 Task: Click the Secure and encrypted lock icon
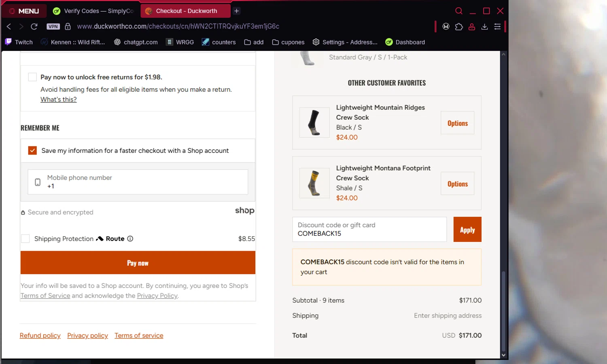coord(23,213)
